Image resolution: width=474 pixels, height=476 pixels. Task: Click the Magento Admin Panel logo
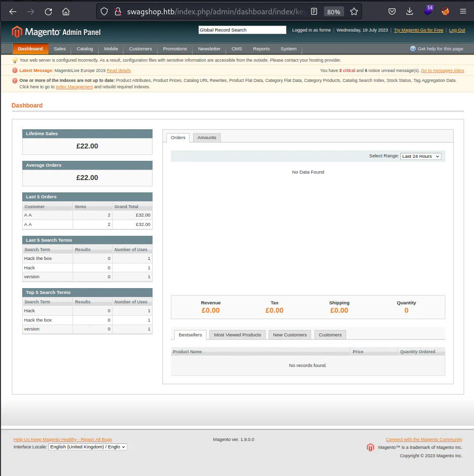click(x=56, y=32)
